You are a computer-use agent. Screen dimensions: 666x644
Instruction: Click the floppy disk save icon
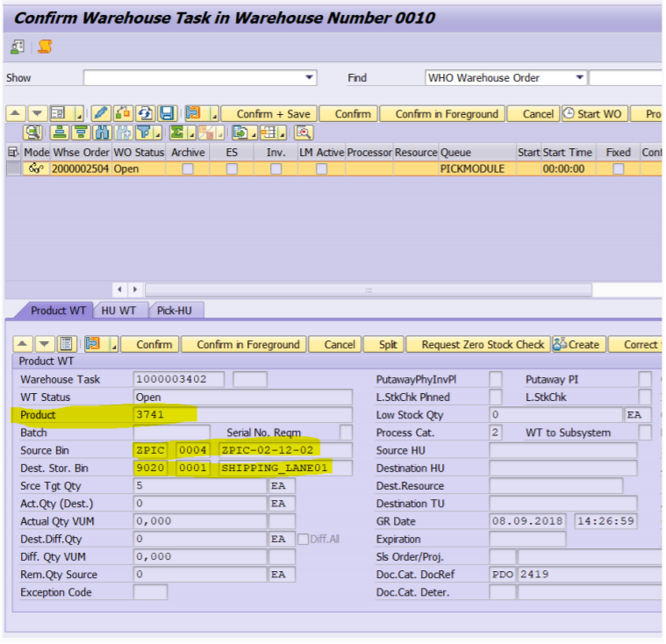pos(167,114)
